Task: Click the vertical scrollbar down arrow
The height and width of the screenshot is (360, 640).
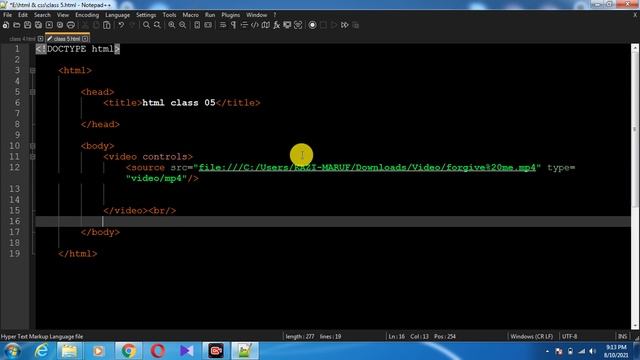Action: coord(635,325)
